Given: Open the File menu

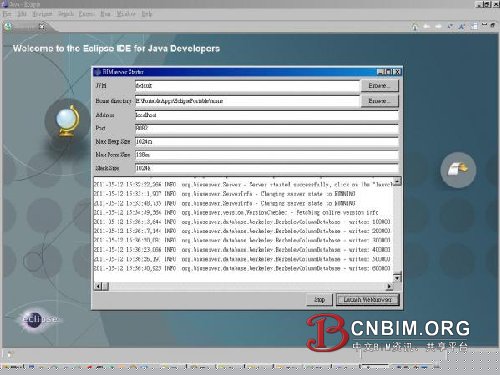Looking at the screenshot, I should (7, 14).
